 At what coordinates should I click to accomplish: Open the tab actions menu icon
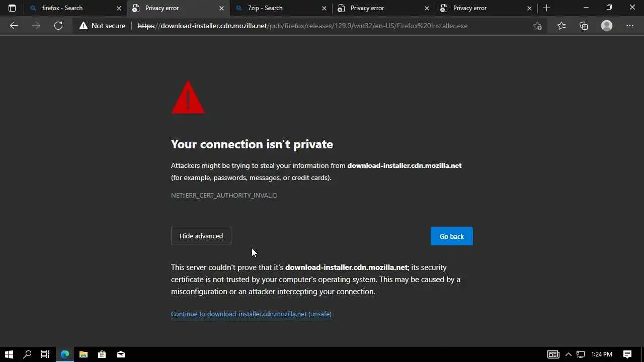[x=12, y=8]
